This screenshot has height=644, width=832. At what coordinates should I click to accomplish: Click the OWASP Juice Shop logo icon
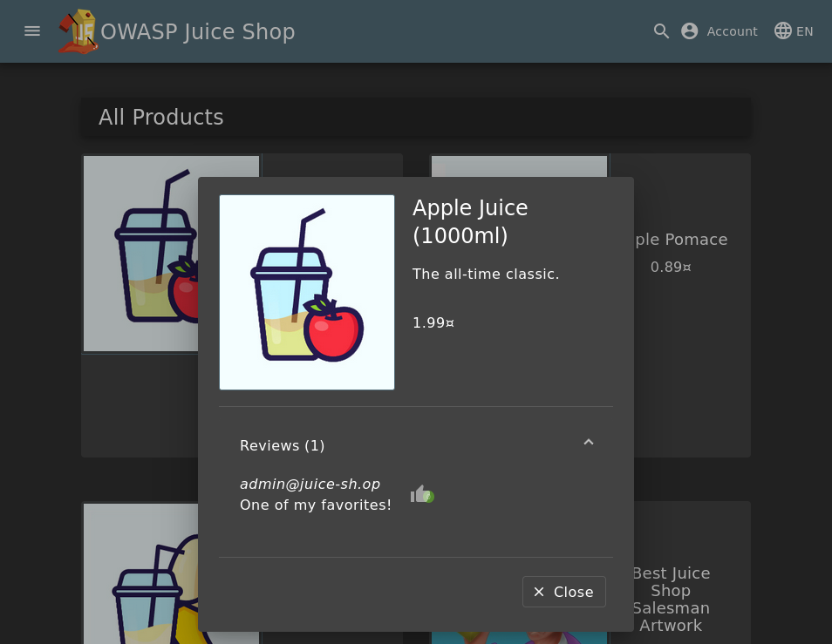pyautogui.click(x=78, y=31)
